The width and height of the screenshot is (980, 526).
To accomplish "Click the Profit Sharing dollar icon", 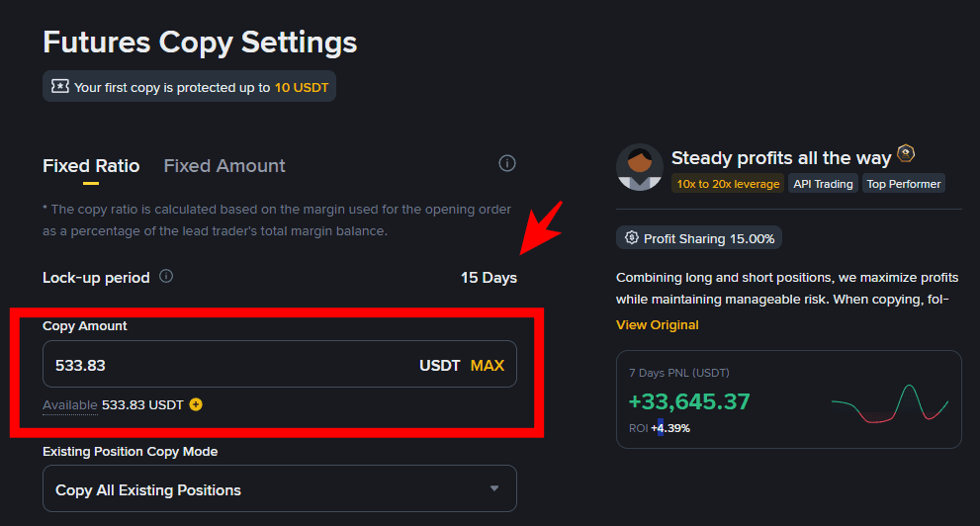I will click(x=630, y=238).
